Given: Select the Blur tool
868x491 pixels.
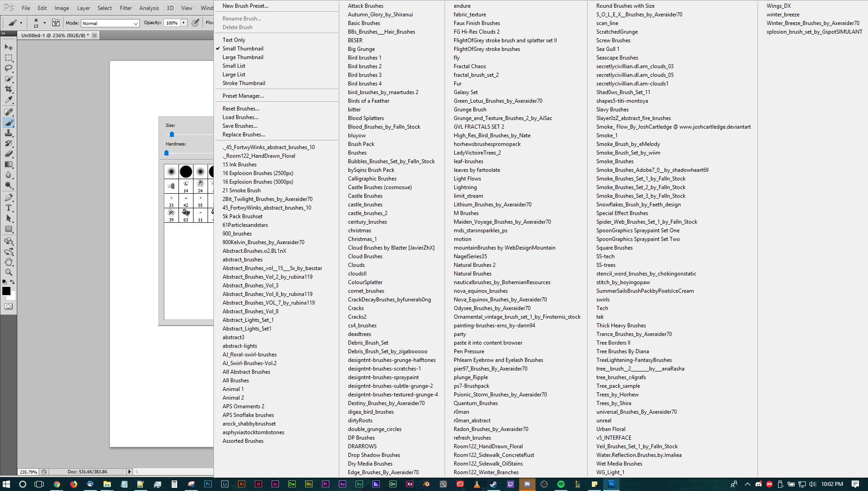Looking at the screenshot, I should (9, 175).
